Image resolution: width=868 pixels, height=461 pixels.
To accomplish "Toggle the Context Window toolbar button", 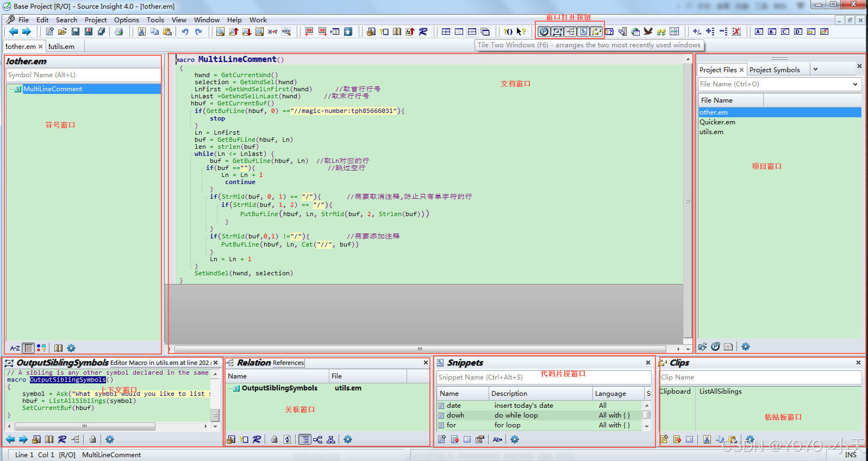I will pyautogui.click(x=557, y=31).
